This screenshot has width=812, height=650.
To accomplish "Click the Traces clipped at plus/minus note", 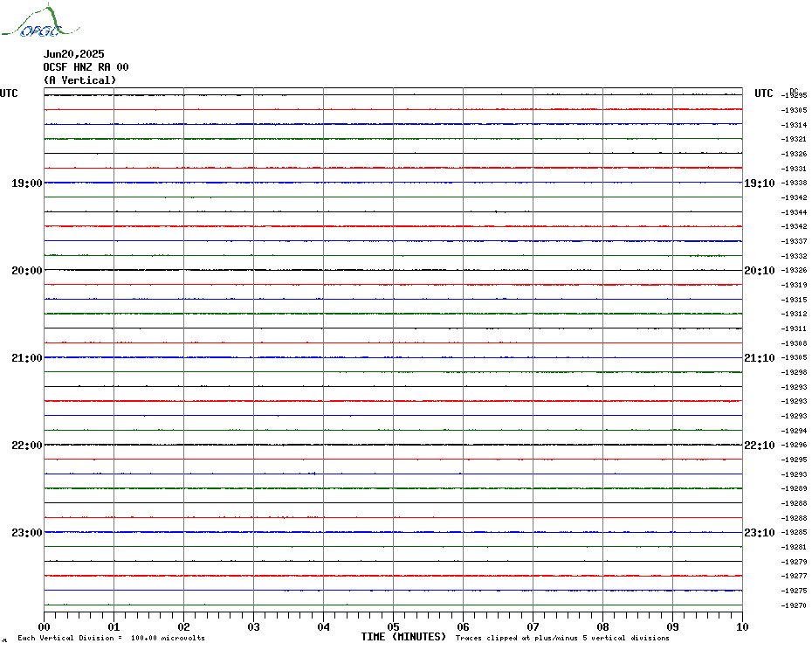I will tap(562, 638).
